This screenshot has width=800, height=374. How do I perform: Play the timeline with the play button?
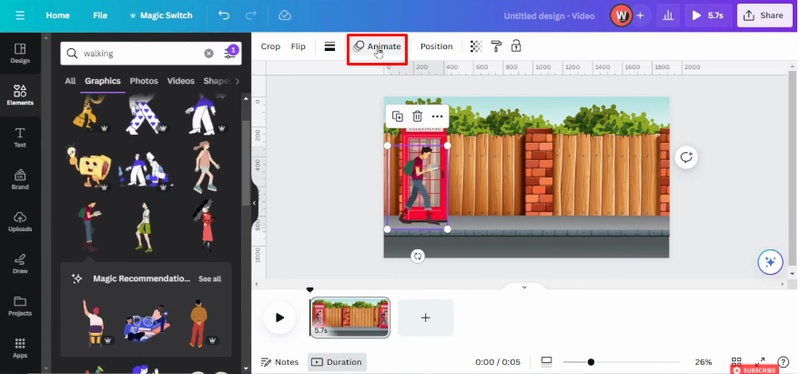point(279,317)
